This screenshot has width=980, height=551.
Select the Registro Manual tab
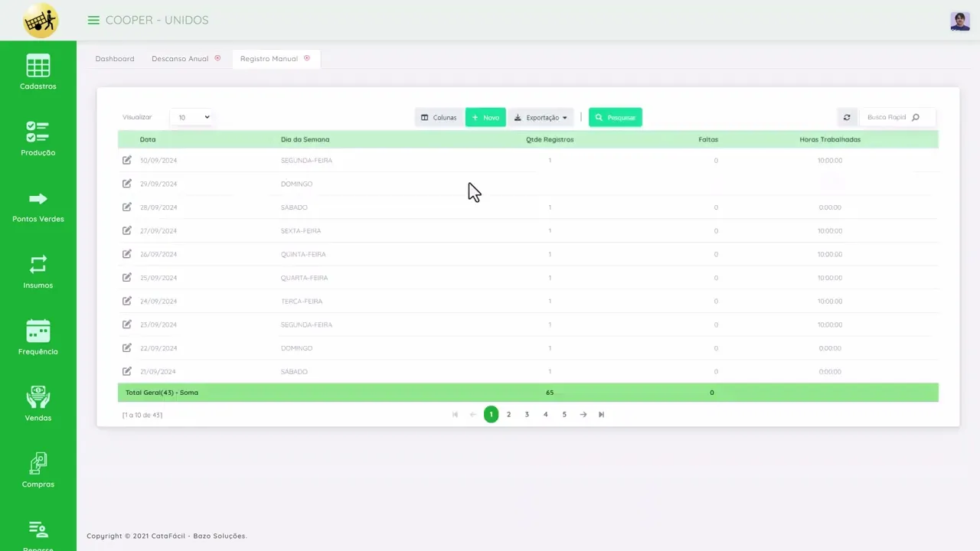pos(269,58)
